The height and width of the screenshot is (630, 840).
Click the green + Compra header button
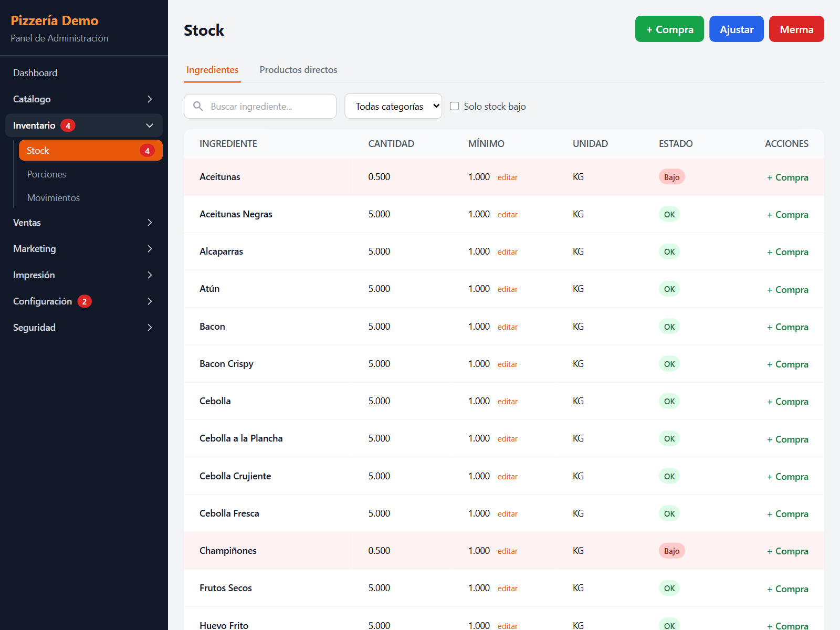click(669, 29)
